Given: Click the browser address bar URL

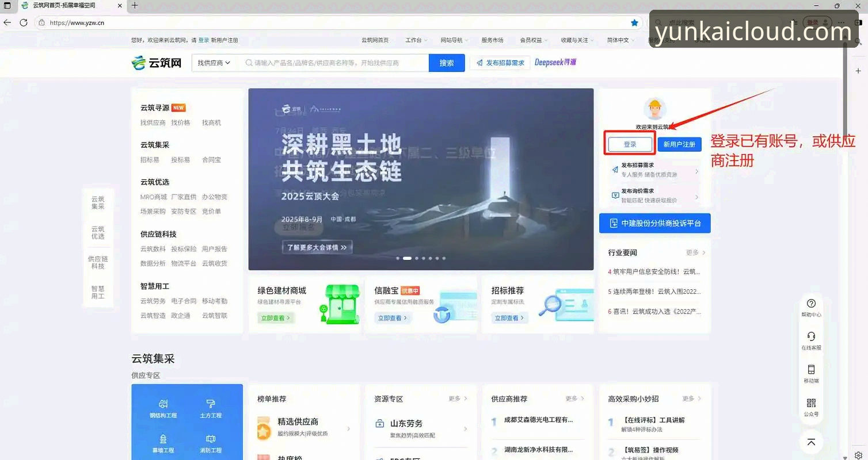Looking at the screenshot, I should [x=77, y=23].
